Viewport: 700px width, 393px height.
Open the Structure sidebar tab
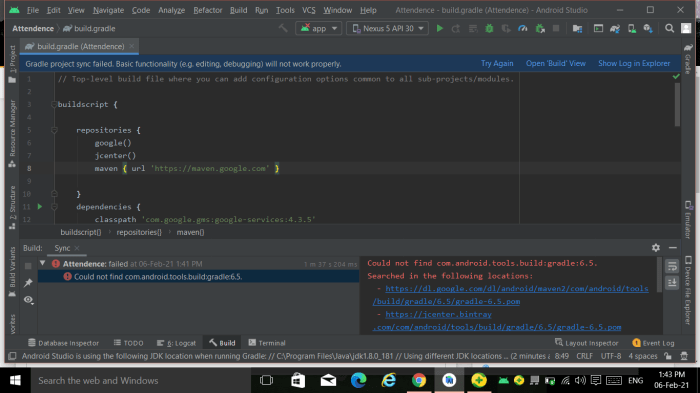coord(12,207)
